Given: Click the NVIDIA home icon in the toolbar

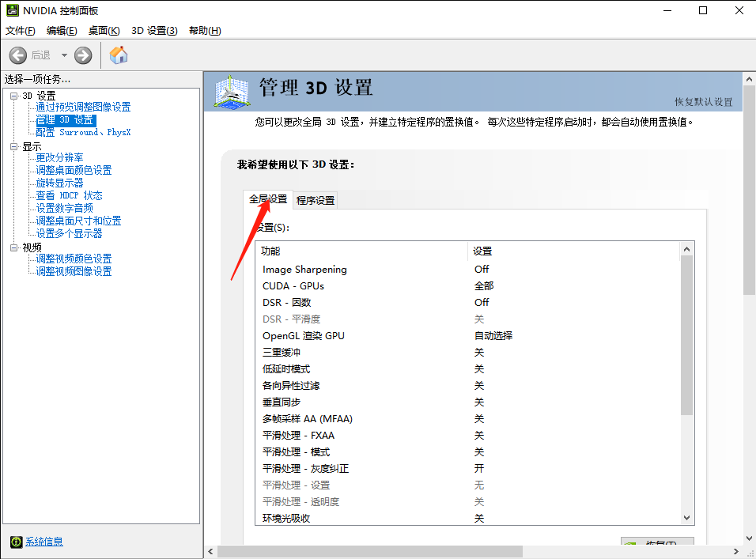Looking at the screenshot, I should tap(119, 55).
